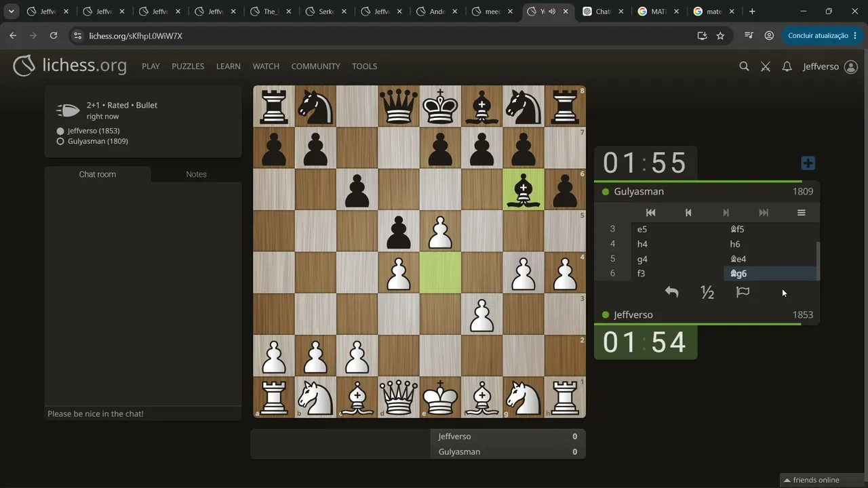Click the black bishop on g6
This screenshot has width=868, height=488.
(x=524, y=190)
